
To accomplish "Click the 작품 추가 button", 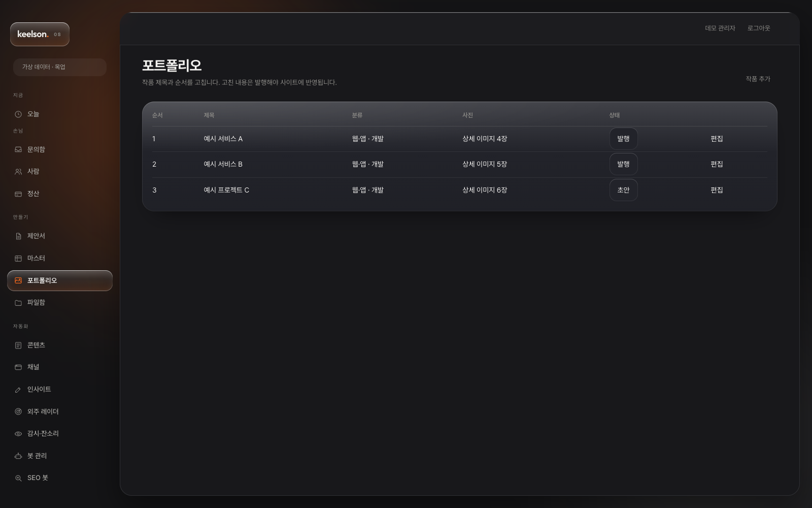I will pos(758,79).
